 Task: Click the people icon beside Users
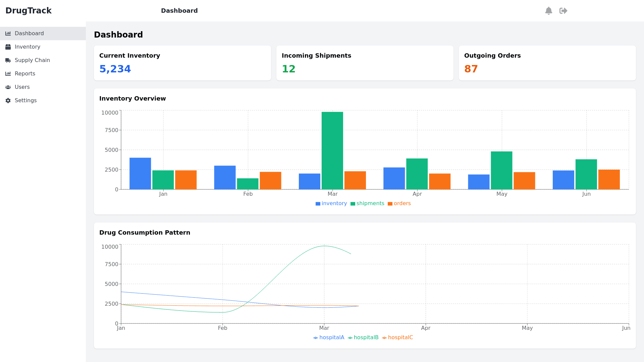pyautogui.click(x=8, y=87)
